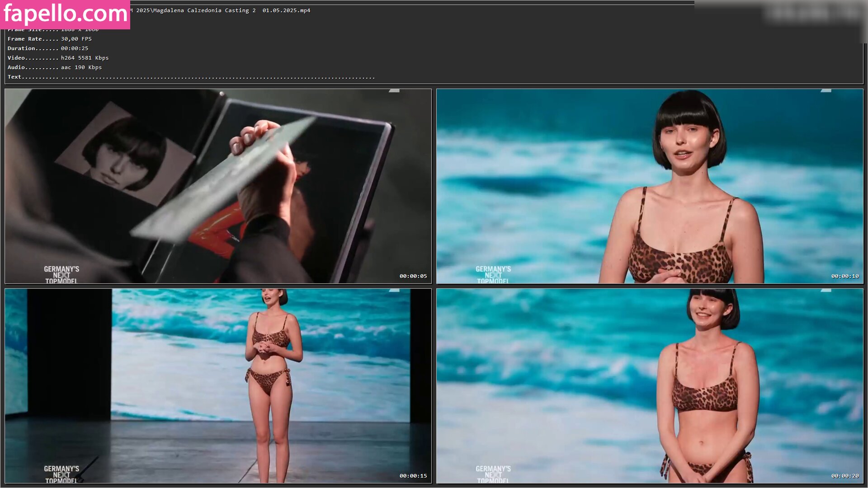Click the corner marker atop the first frame
Image resolution: width=868 pixels, height=488 pixels.
[394, 91]
